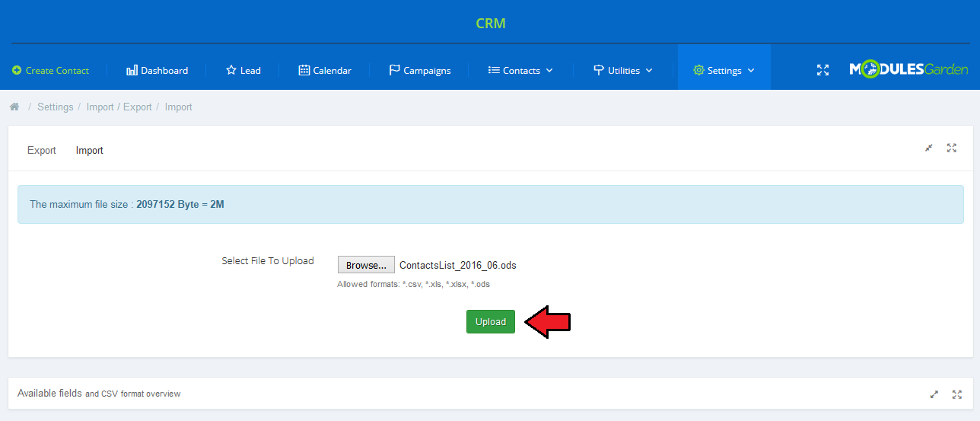Open the Dashboard page
Image resolution: width=980 pixels, height=421 pixels.
coord(157,70)
